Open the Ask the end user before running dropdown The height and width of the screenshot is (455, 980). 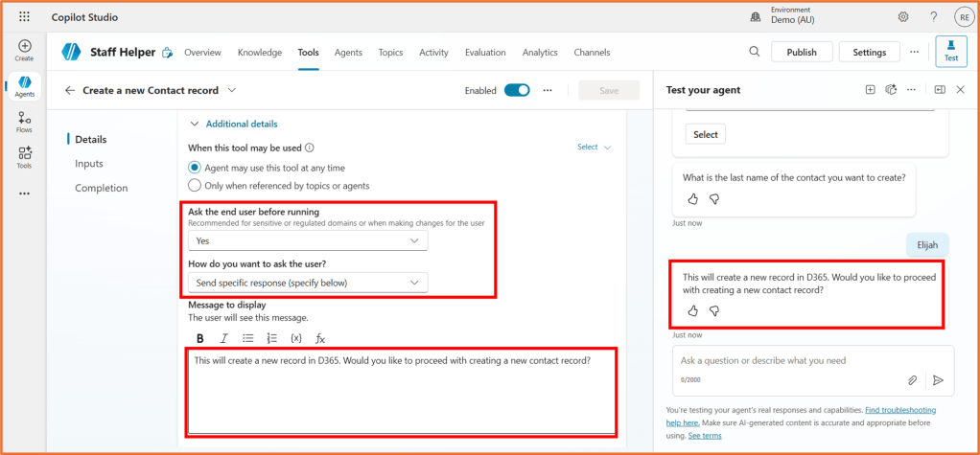(x=308, y=240)
